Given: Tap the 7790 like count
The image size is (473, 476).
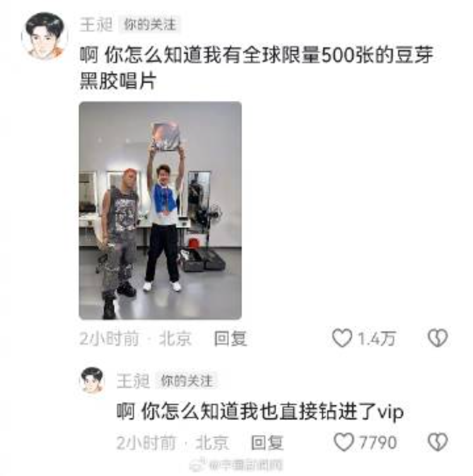Looking at the screenshot, I should 378,443.
